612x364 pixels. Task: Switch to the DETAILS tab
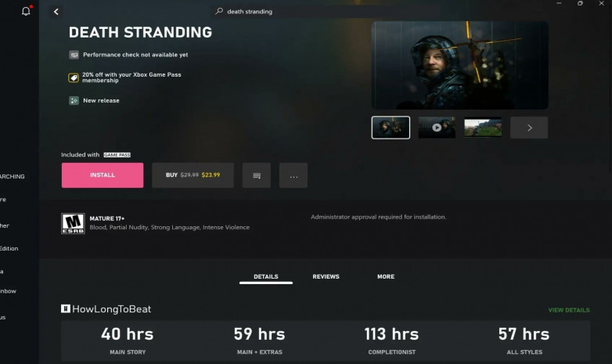coord(266,276)
